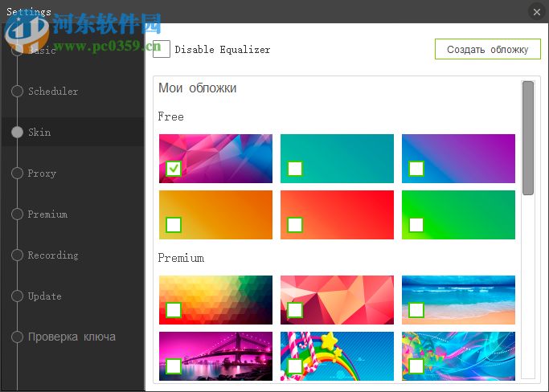This screenshot has width=549, height=392.
Task: Click the circle marker next to Update
Action: (x=17, y=296)
